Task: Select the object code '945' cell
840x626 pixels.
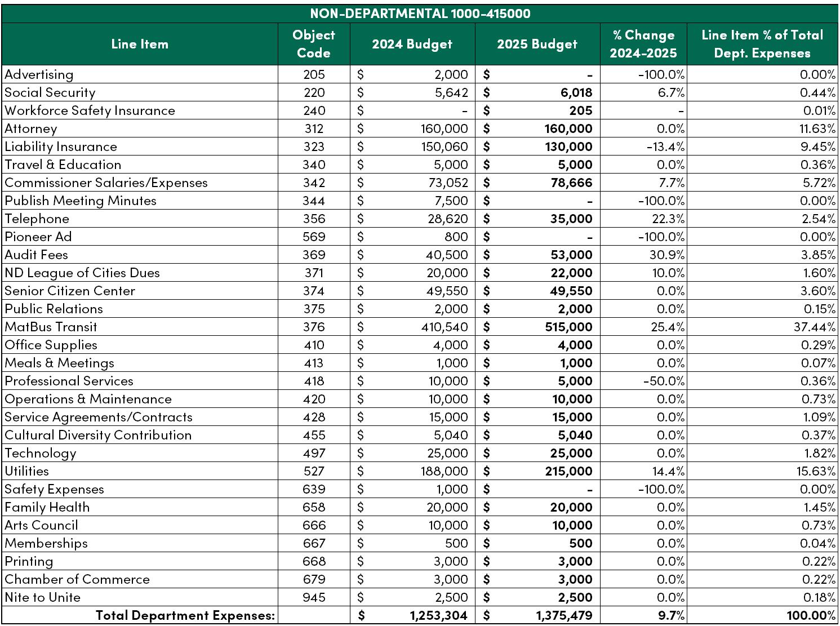Action: click(x=314, y=597)
